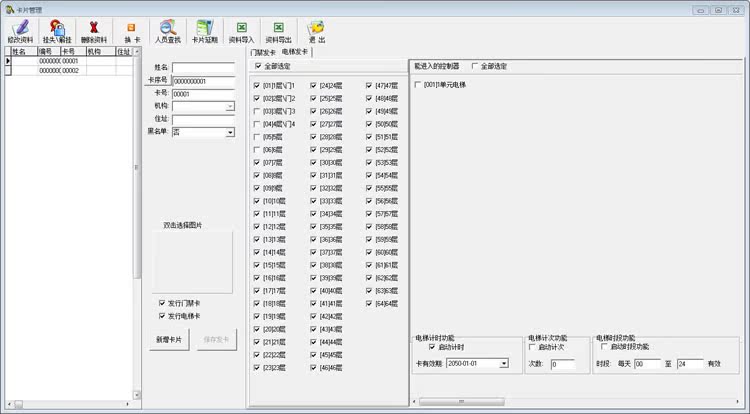The height and width of the screenshot is (414, 750).
Task: Uncheck the [46]46层 floor checkbox
Action: coord(313,368)
